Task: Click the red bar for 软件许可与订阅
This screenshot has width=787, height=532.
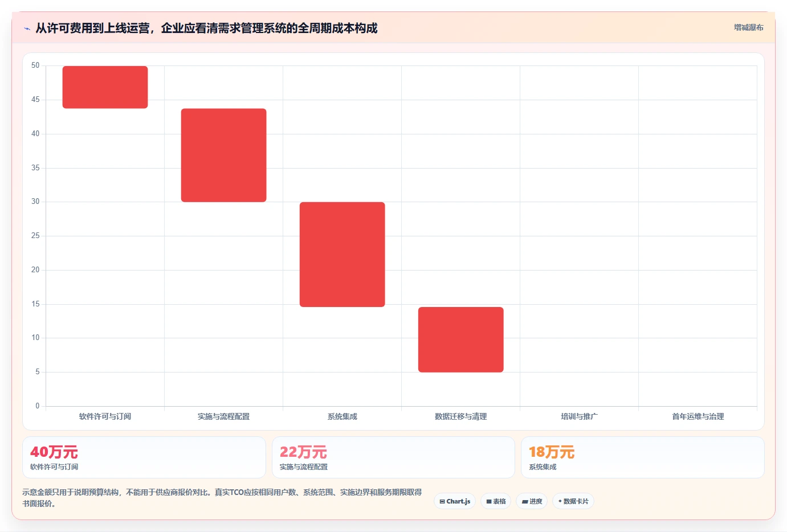Action: coord(105,87)
